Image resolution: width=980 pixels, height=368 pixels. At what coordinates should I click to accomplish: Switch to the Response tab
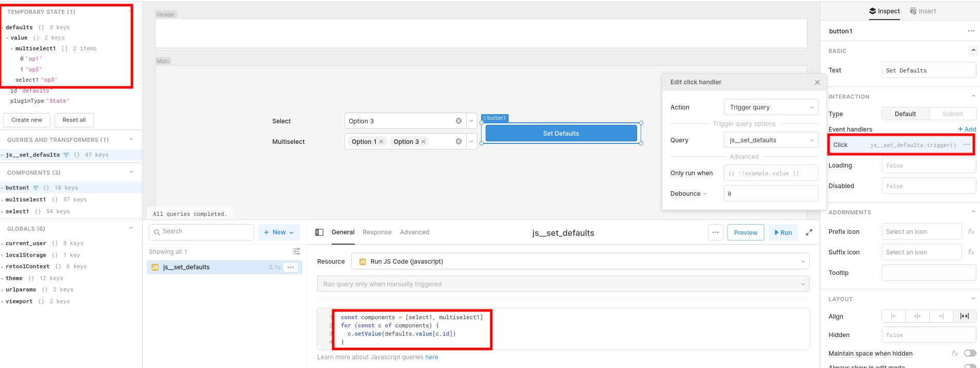tap(377, 232)
